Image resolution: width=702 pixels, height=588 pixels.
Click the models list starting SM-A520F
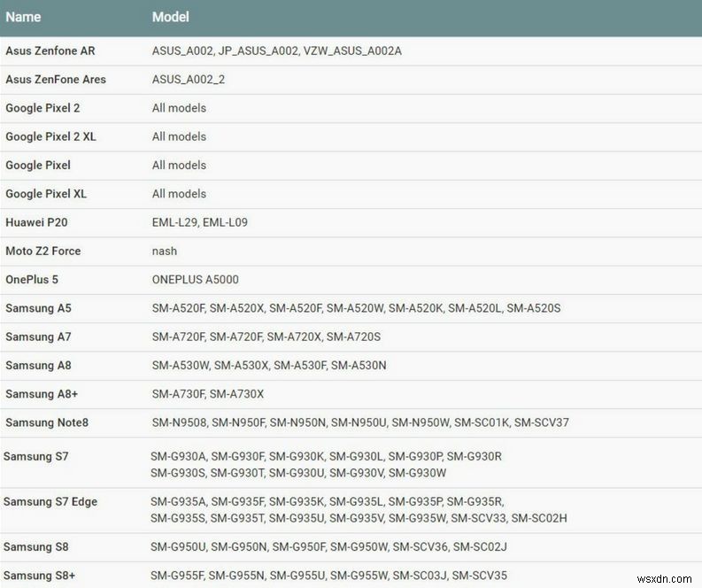point(356,308)
